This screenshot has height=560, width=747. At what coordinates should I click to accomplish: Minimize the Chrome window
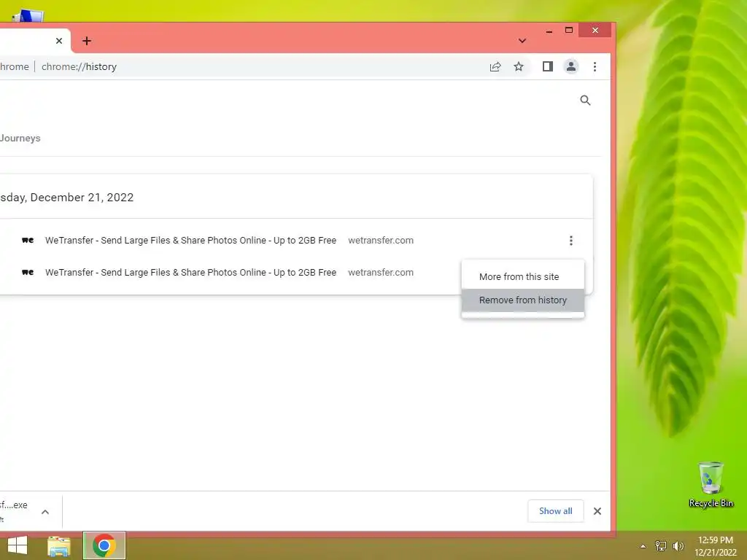[x=549, y=31]
